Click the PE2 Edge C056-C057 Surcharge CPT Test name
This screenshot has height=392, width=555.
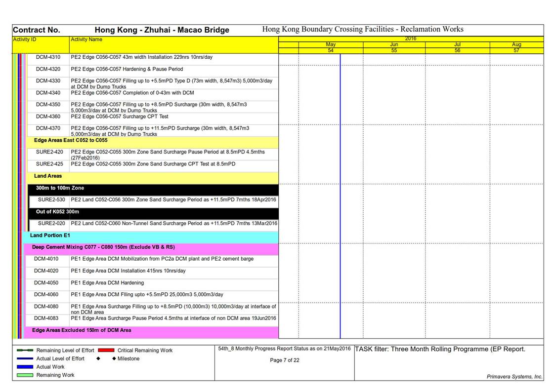click(120, 117)
